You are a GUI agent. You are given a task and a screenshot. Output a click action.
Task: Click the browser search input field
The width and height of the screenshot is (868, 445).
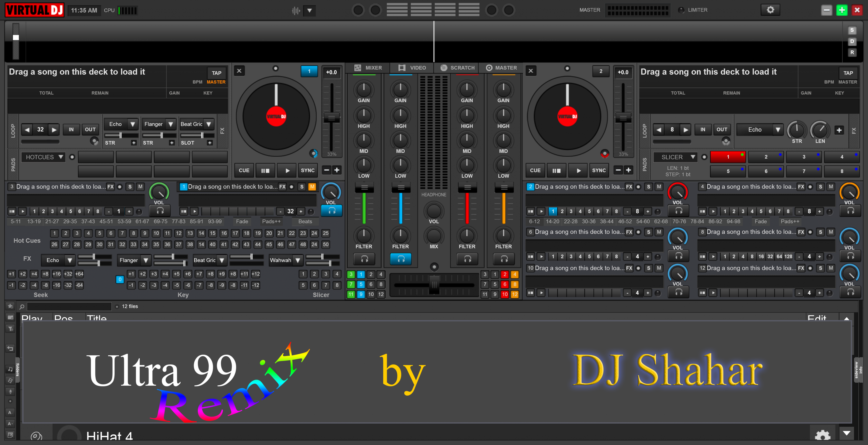click(x=69, y=306)
